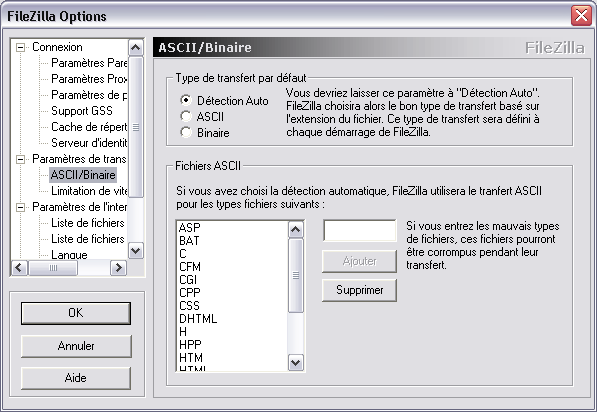Click the file list vertical scrollbar thumb

(296, 276)
